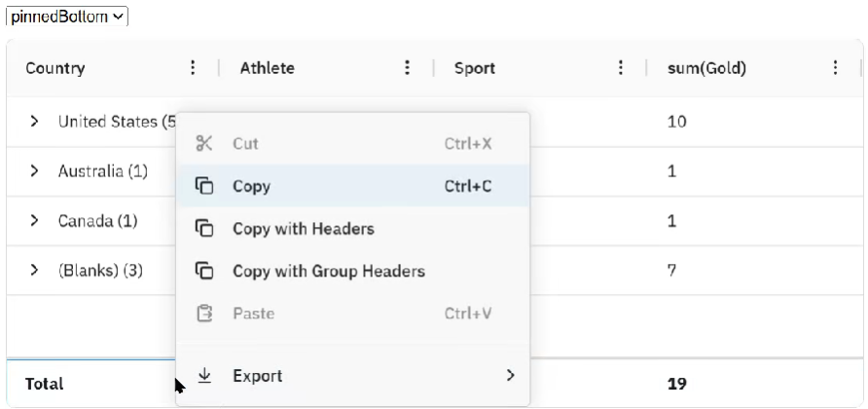This screenshot has height=409, width=868.
Task: Expand the United States group row
Action: tap(34, 122)
